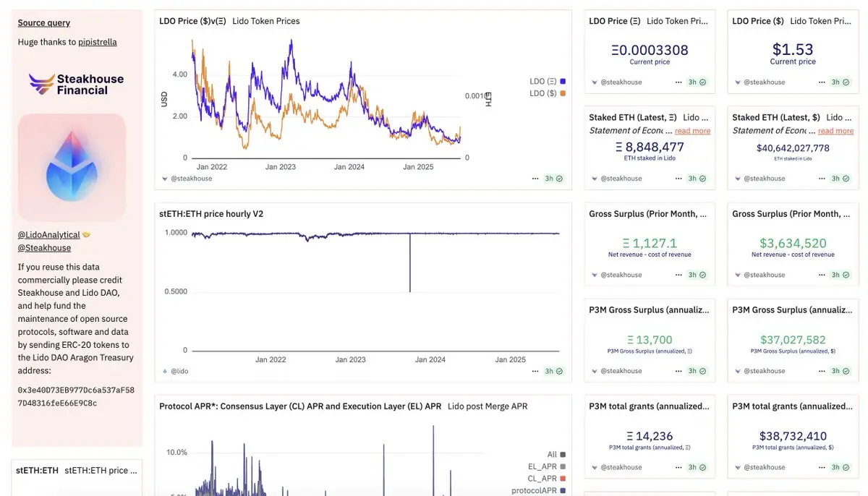Viewport: 868px width, 496px height.
Task: Open @steakhouse author on $40,642,027,778 card
Action: coord(764,179)
